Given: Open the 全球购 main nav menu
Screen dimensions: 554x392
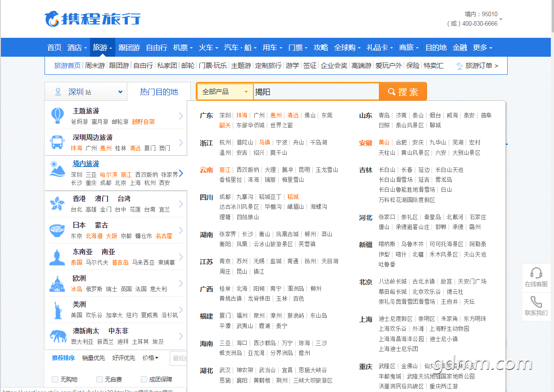Looking at the screenshot, I should [x=347, y=47].
